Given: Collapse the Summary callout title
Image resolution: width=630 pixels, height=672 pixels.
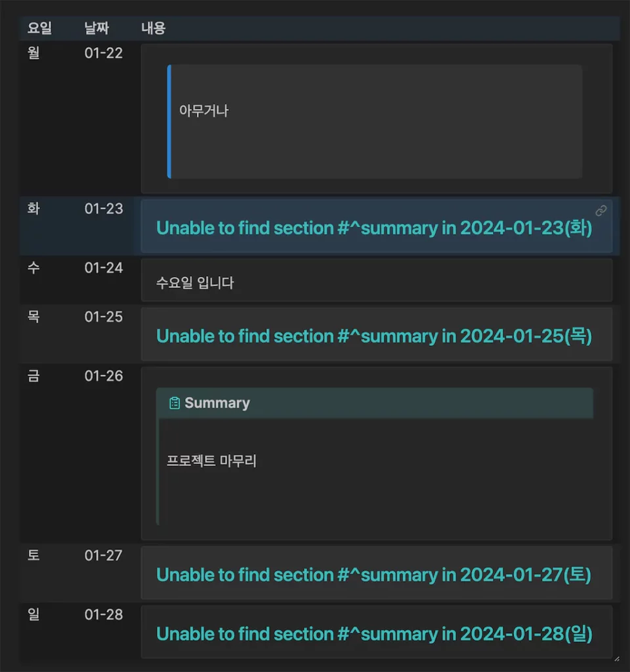Looking at the screenshot, I should pyautogui.click(x=217, y=403).
